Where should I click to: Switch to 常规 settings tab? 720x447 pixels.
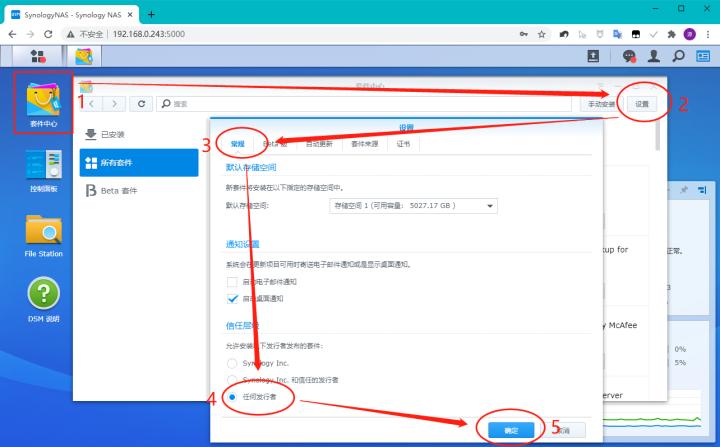coord(237,144)
